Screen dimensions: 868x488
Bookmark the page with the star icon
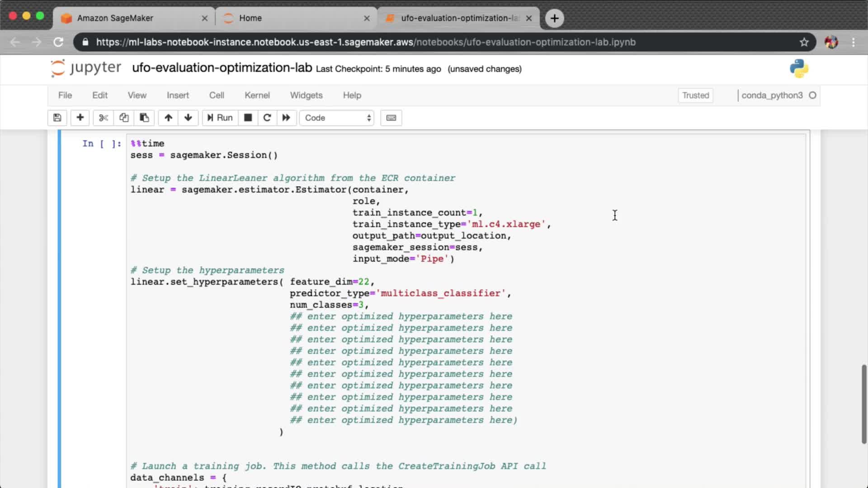(804, 42)
